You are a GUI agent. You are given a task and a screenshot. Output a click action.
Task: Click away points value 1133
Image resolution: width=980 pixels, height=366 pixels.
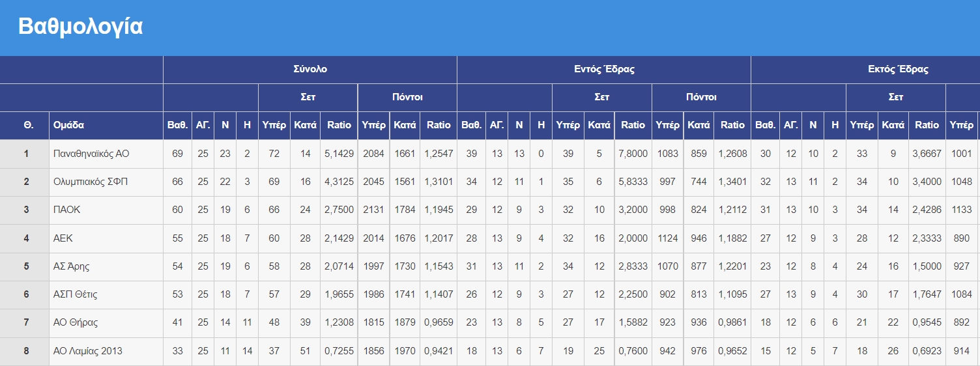coord(962,210)
